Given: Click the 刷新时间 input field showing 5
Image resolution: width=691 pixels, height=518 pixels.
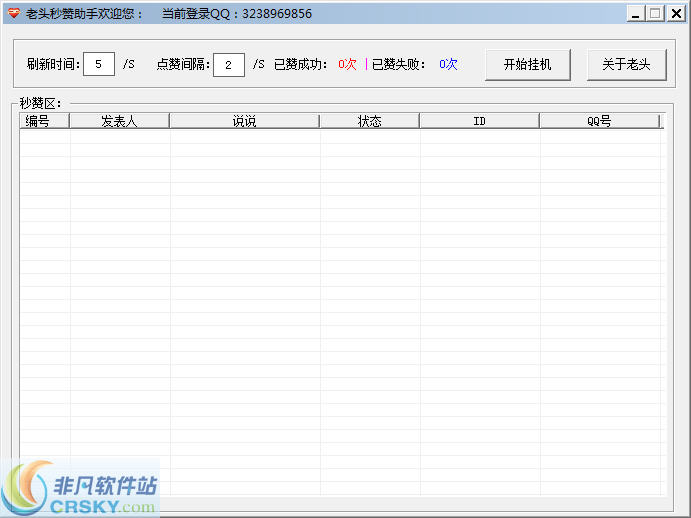Looking at the screenshot, I should point(99,64).
